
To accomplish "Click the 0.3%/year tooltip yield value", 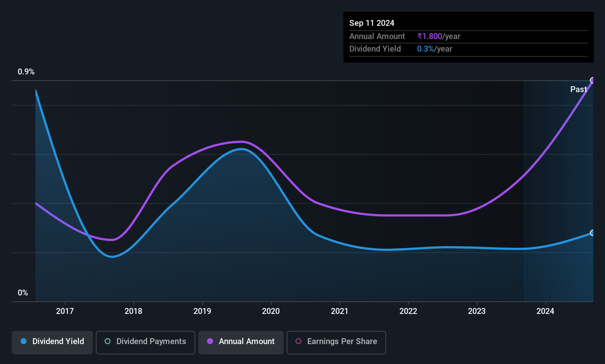I will pyautogui.click(x=434, y=49).
